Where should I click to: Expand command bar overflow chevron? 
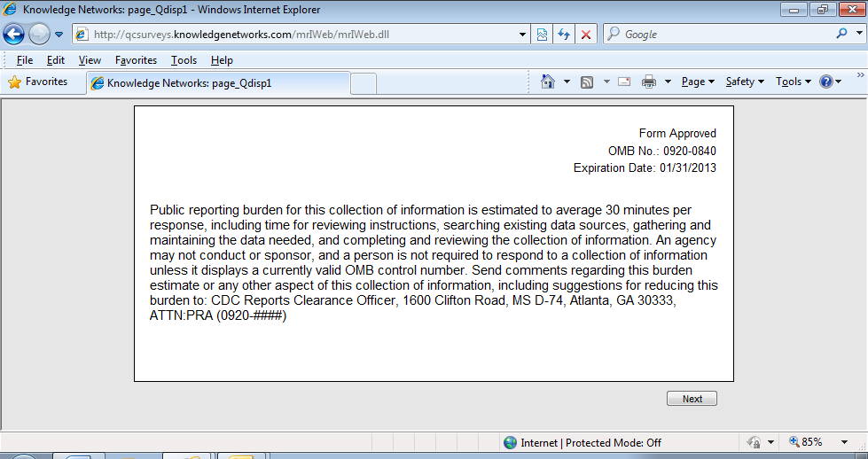861,75
